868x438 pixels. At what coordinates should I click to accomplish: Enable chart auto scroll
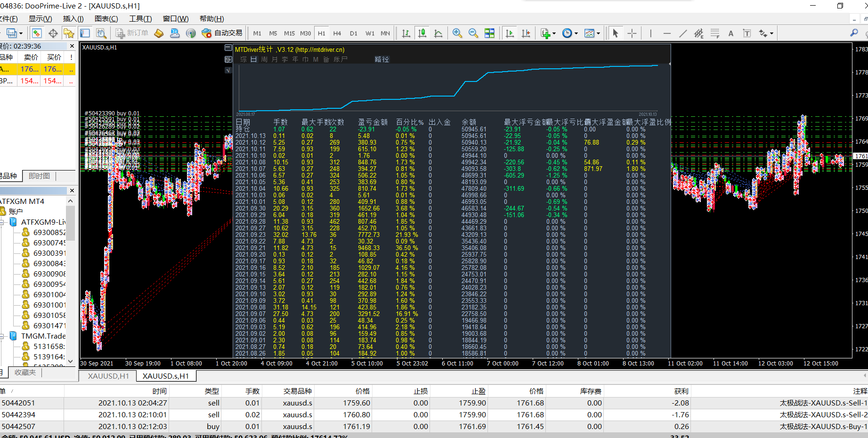click(510, 33)
